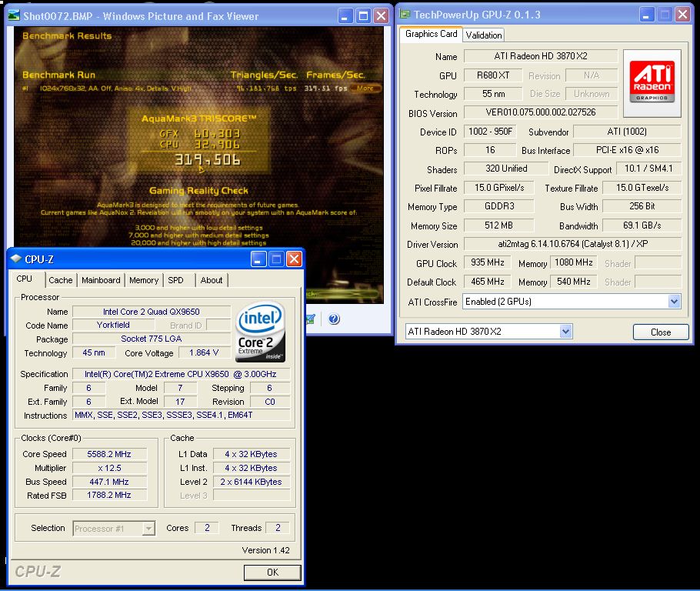The height and width of the screenshot is (591, 700).
Task: Click the Multiplier x 12.5 value
Action: 109,468
